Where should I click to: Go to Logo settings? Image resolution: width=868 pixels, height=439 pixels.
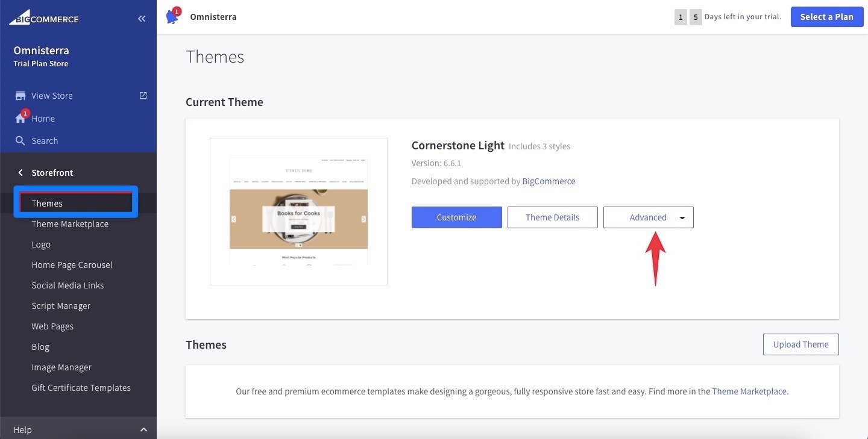click(x=41, y=244)
